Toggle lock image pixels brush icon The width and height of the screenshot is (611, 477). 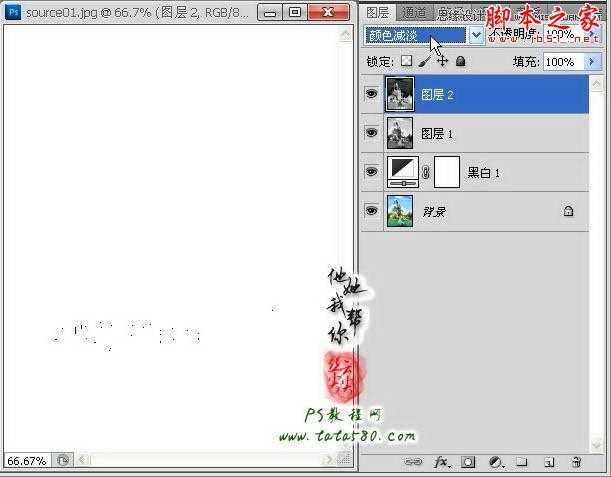pyautogui.click(x=425, y=61)
